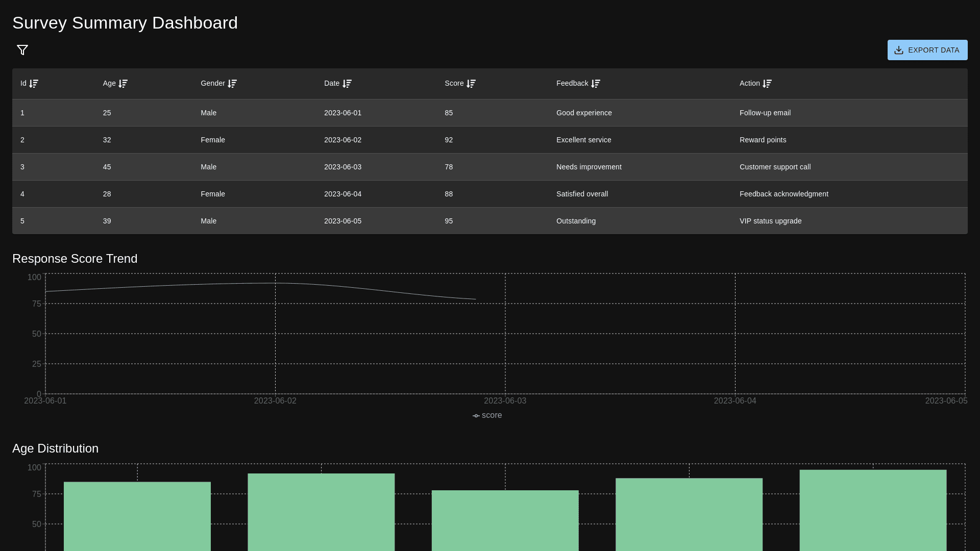Click the Customer support call cell
The image size is (980, 551).
point(775,167)
